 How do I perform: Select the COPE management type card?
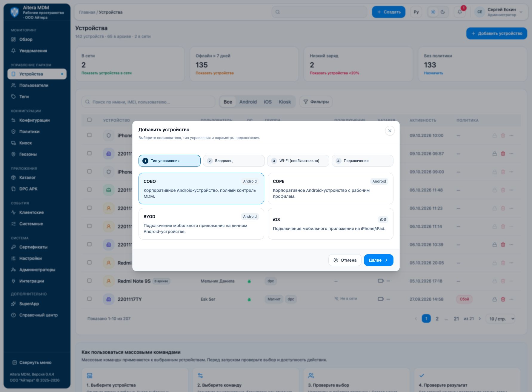(330, 189)
